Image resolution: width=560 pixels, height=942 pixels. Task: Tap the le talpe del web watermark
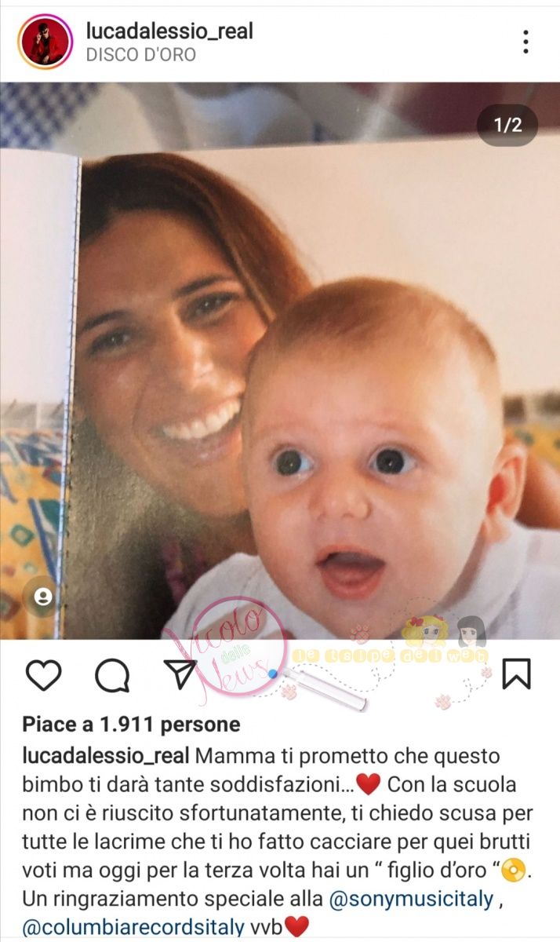coord(390,655)
